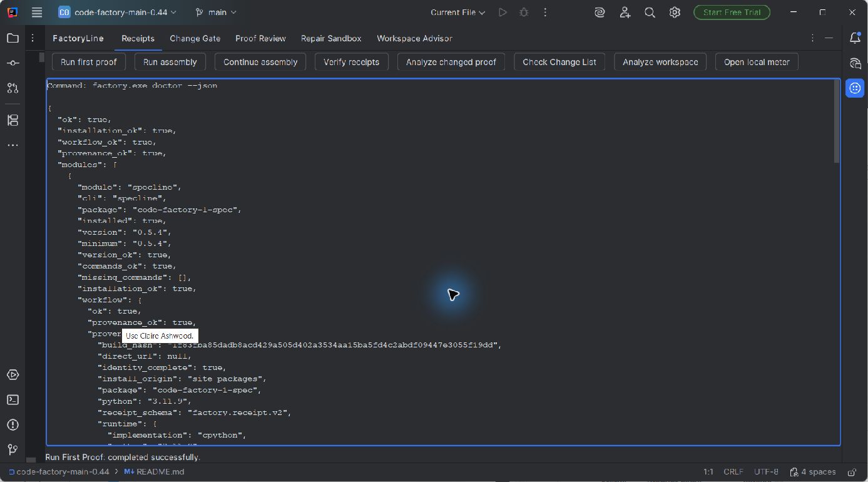
Task: Open the 4 spaces indent selector
Action: click(812, 472)
